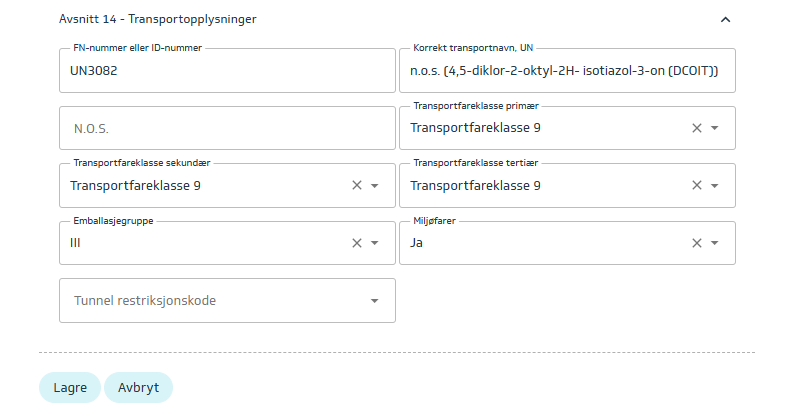Image resolution: width=799 pixels, height=413 pixels.
Task: Clear the Miljøfarer value
Action: point(697,243)
